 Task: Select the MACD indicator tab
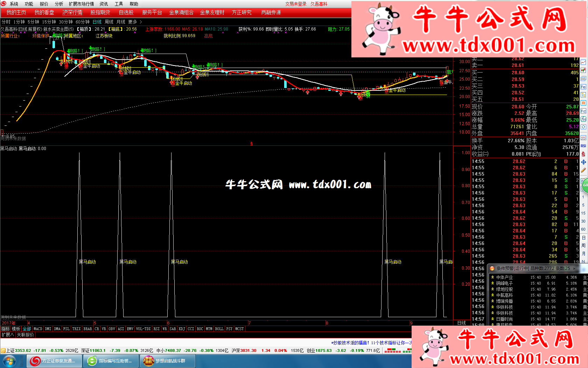tap(38, 329)
